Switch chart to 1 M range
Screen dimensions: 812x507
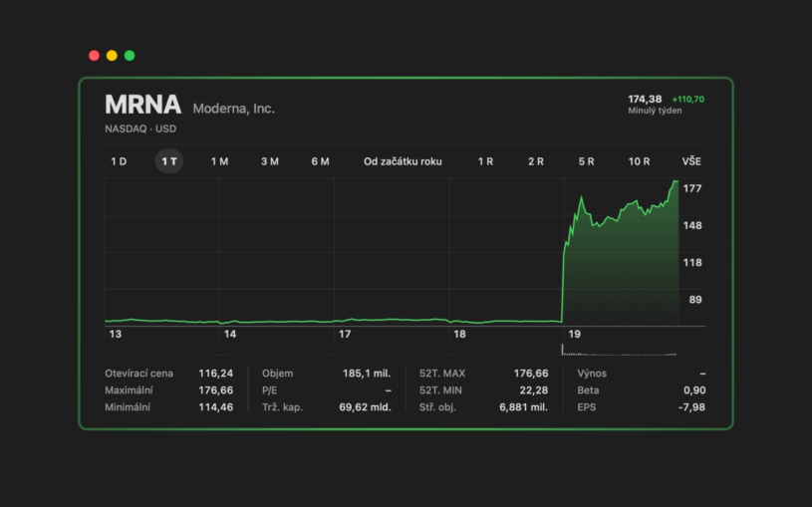tap(219, 161)
